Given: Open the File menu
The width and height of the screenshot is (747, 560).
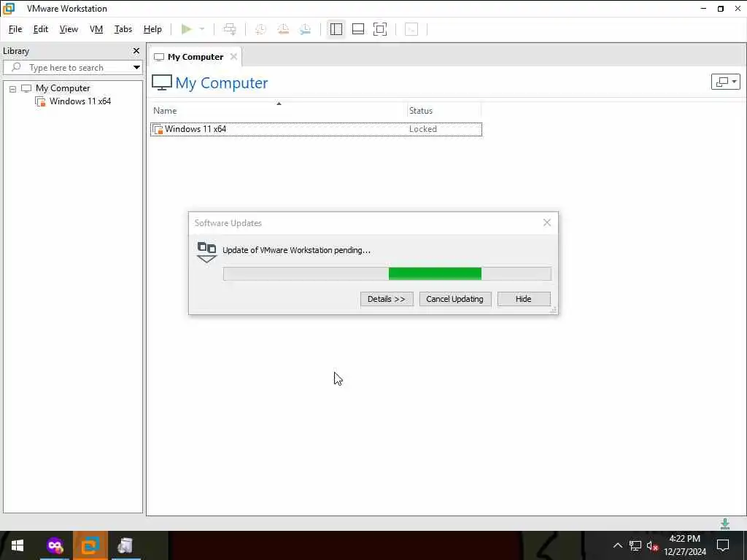Looking at the screenshot, I should [x=15, y=29].
